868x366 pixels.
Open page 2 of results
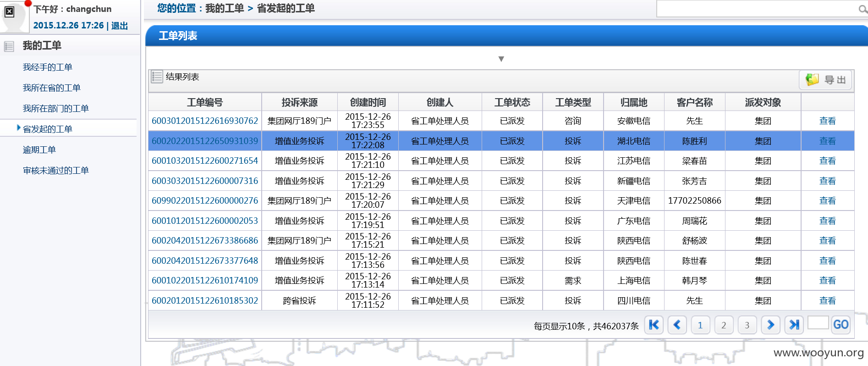tap(724, 325)
